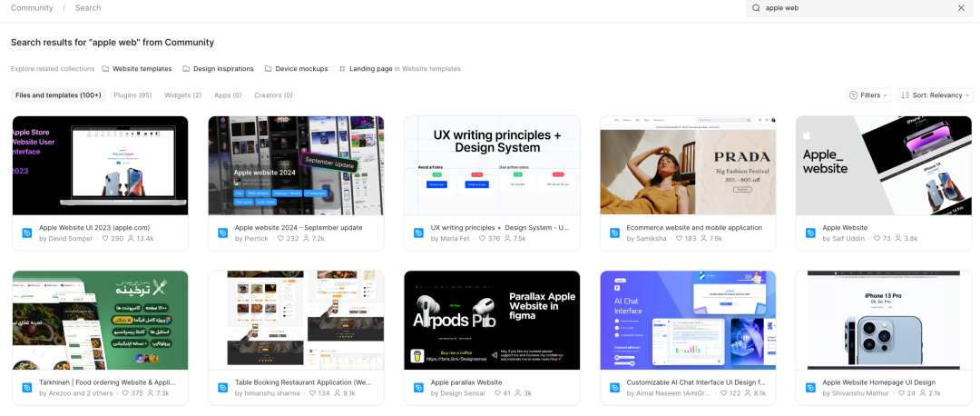Open Apple website 2024 September update thumbnail
This screenshot has height=416, width=980.
pyautogui.click(x=296, y=165)
